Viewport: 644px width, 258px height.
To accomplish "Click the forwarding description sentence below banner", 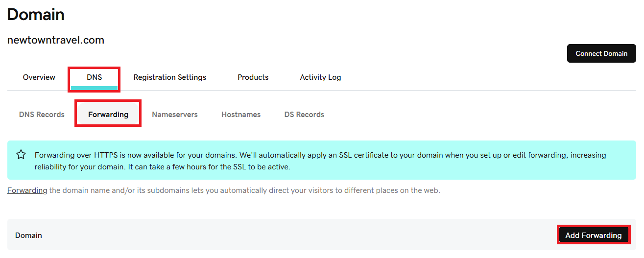I will point(244,190).
